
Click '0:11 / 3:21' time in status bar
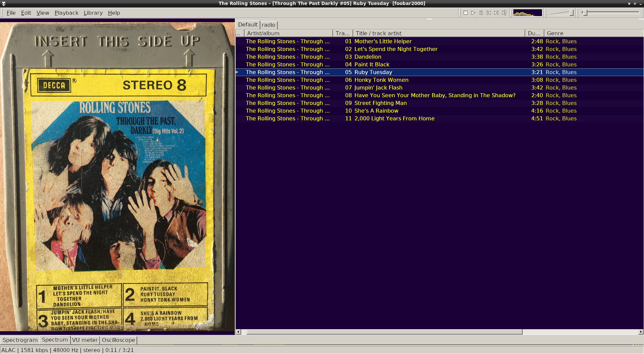click(119, 350)
